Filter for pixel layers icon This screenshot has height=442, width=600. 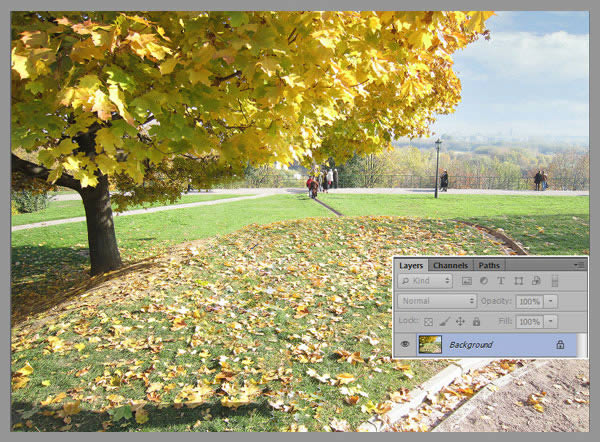pos(466,281)
